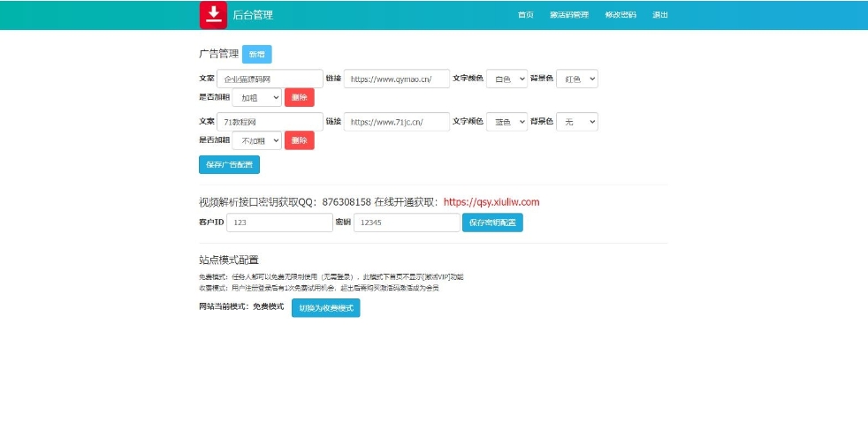Open 修改密码 page

[620, 15]
